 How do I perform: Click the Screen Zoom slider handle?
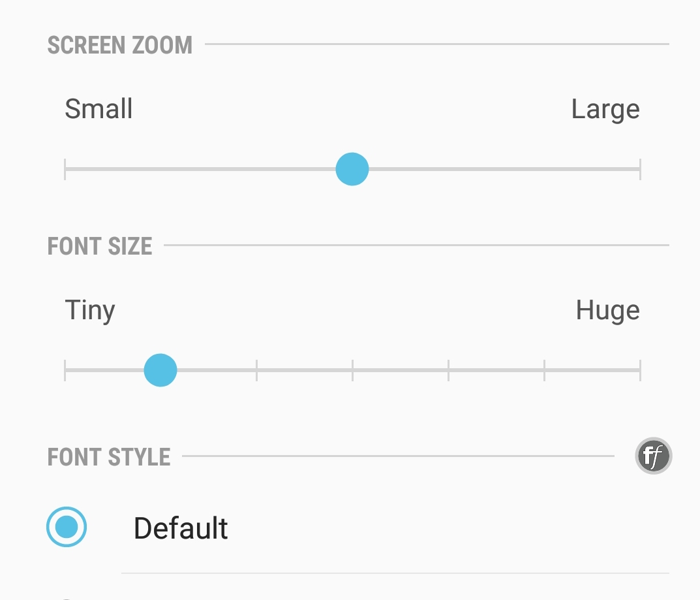[x=352, y=169]
